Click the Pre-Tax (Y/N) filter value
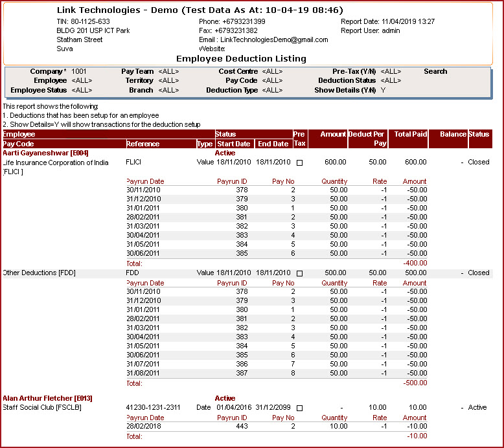Screen dimensions: 504x448 [391, 71]
